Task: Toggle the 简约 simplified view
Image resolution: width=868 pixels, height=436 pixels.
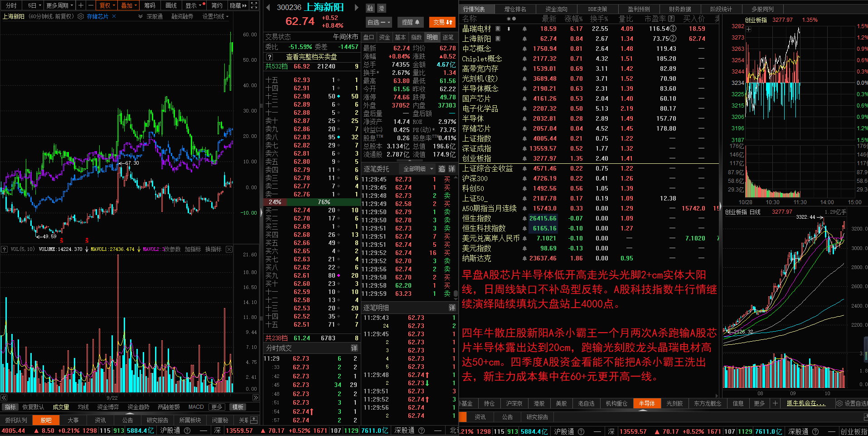Action: pyautogui.click(x=217, y=5)
